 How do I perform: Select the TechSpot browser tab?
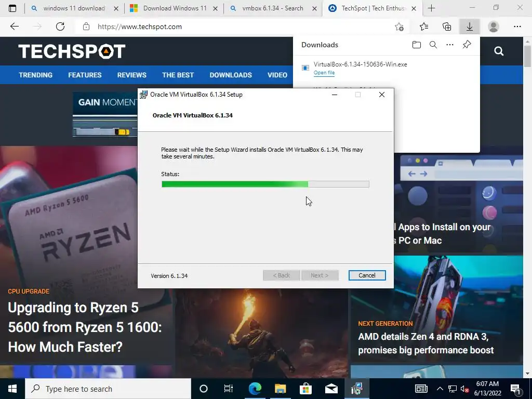coord(373,8)
